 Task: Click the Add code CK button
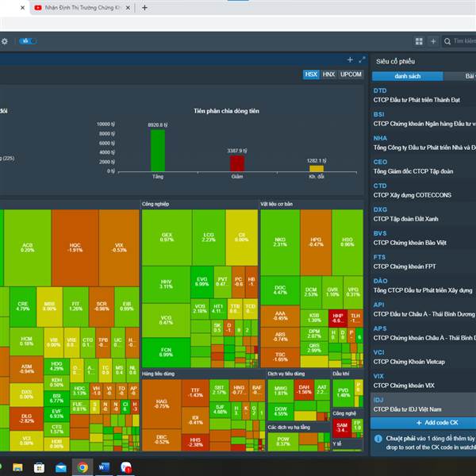coord(424,423)
